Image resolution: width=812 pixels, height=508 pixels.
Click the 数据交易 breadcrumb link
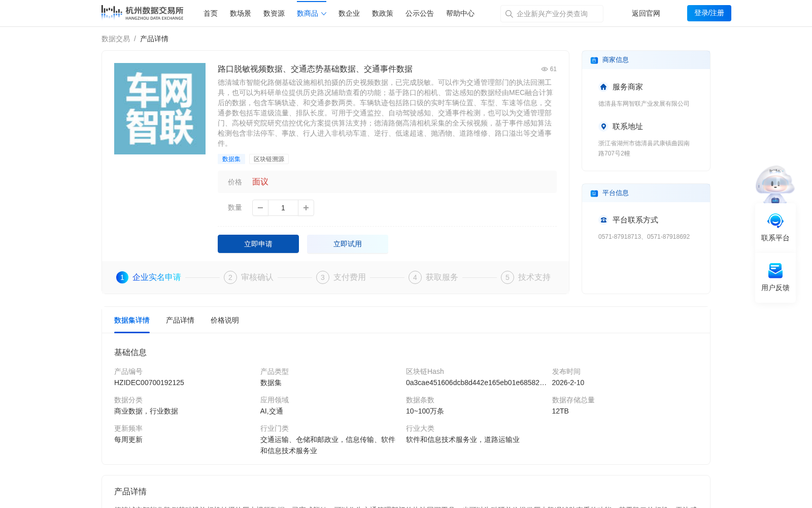pos(116,39)
